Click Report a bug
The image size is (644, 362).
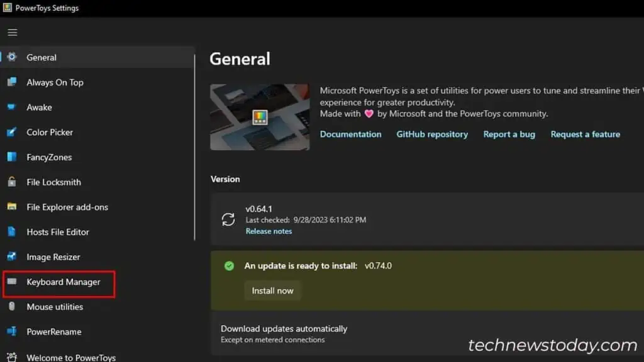[509, 134]
